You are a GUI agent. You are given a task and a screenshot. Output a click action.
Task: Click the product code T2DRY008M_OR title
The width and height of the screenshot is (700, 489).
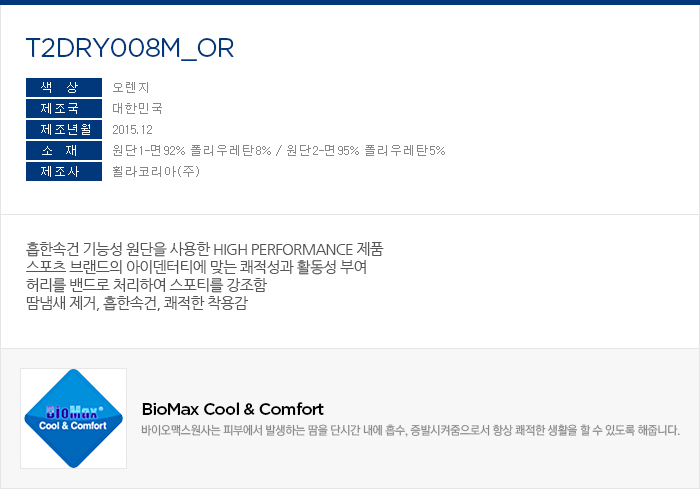click(x=129, y=49)
